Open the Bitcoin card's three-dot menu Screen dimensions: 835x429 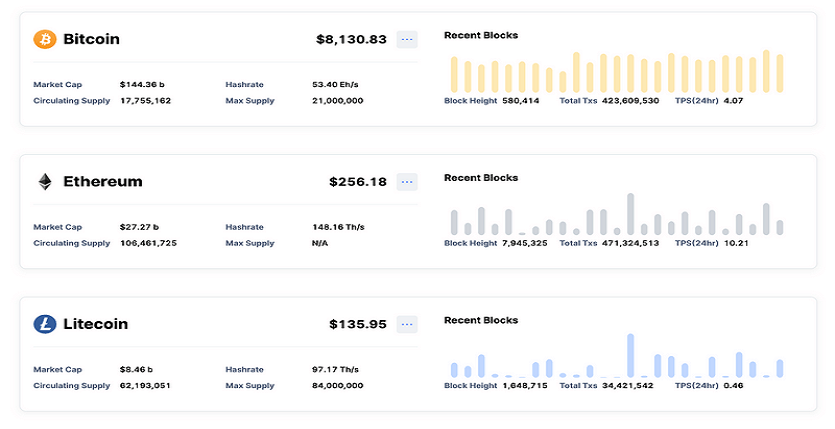tap(407, 39)
